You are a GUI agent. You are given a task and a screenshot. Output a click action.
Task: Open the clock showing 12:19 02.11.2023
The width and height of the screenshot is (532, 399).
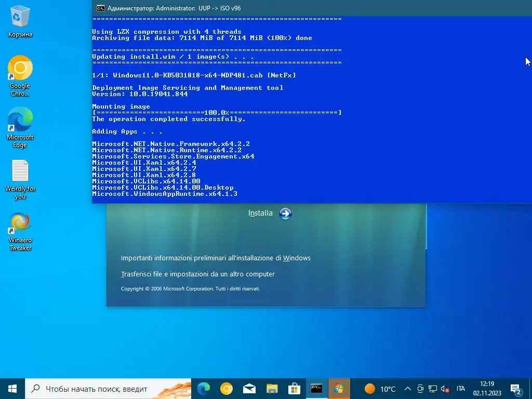487,389
